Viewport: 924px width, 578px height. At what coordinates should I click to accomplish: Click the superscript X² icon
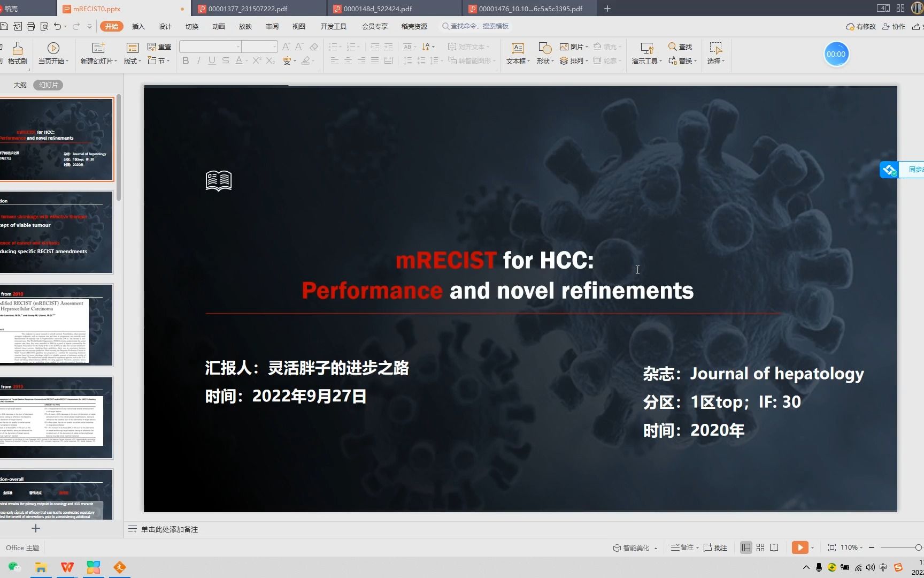[x=257, y=60]
